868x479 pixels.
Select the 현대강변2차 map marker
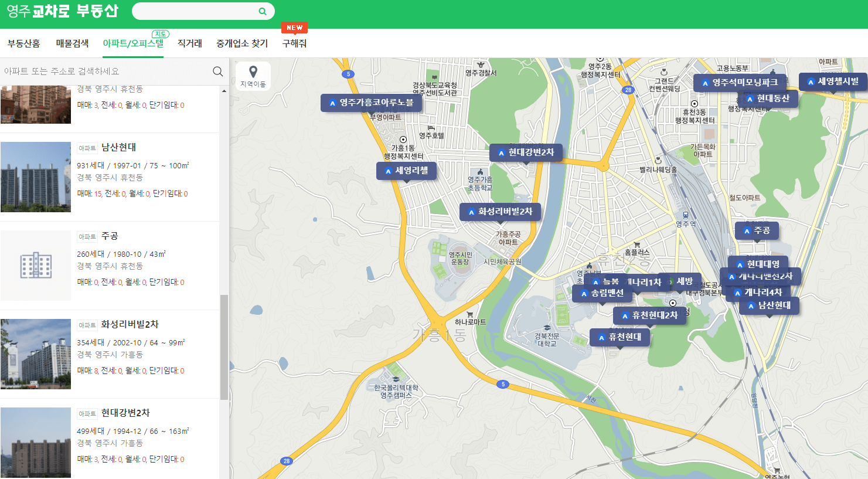[x=526, y=152]
